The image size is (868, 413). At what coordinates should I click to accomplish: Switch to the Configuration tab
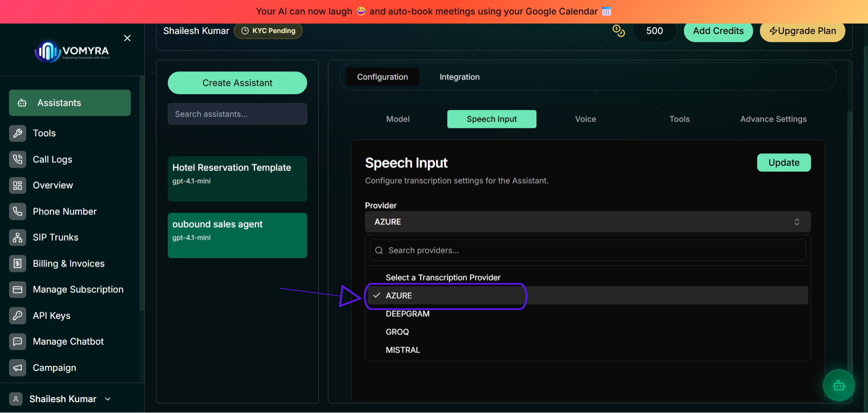coord(382,77)
